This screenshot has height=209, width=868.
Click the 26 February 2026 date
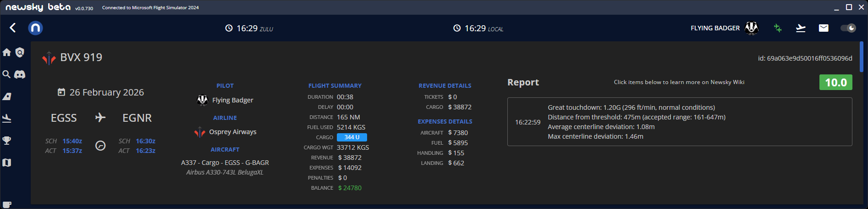tap(107, 92)
